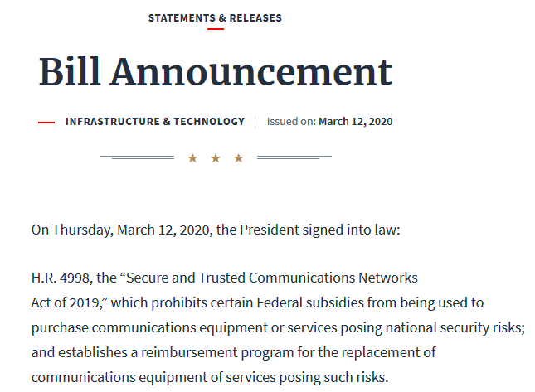Screen dimensions: 535x392
Task: Click the double line right of stars
Action: 294,157
